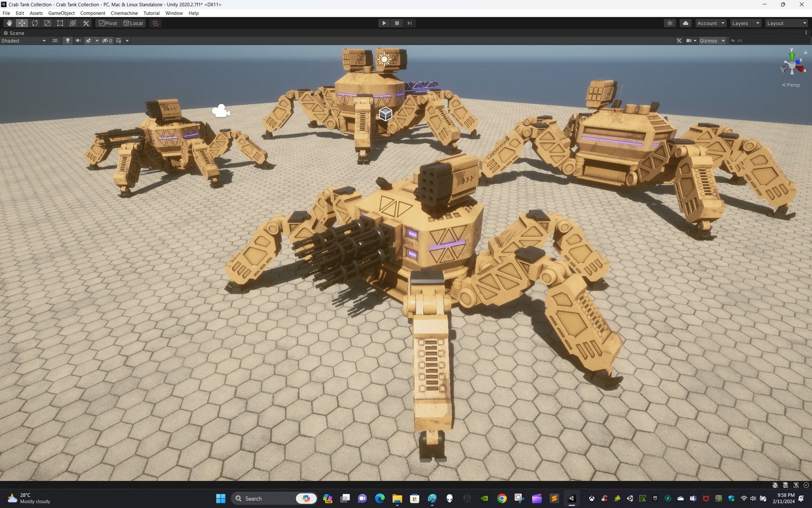The width and height of the screenshot is (812, 508).
Task: Click the auto-generate lighting off icon
Action: coord(796,485)
